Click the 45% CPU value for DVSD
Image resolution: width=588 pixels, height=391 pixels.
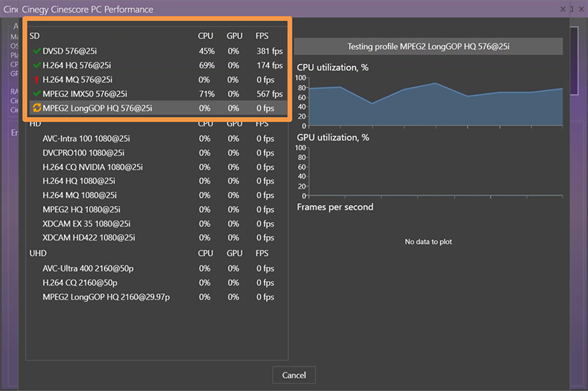pos(207,51)
